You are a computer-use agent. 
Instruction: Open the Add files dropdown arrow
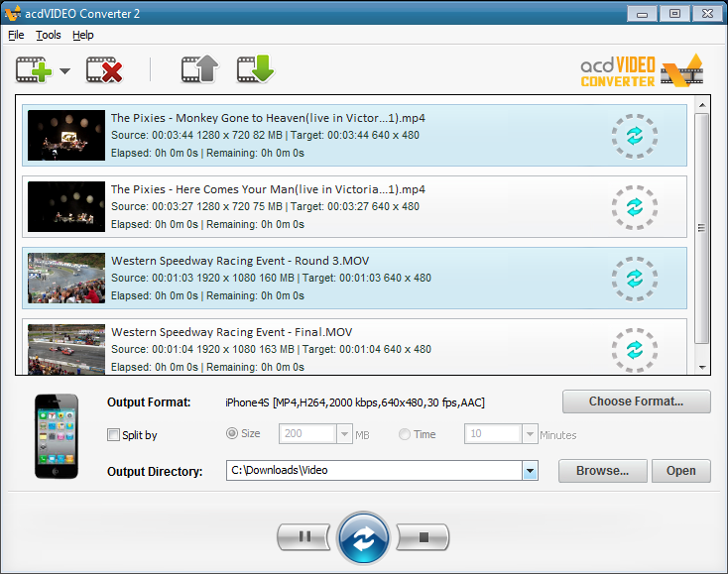65,71
